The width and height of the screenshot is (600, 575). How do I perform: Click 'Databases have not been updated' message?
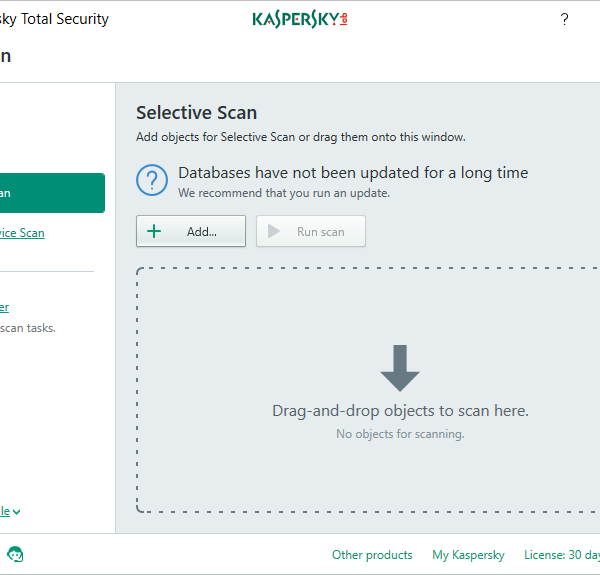[353, 173]
